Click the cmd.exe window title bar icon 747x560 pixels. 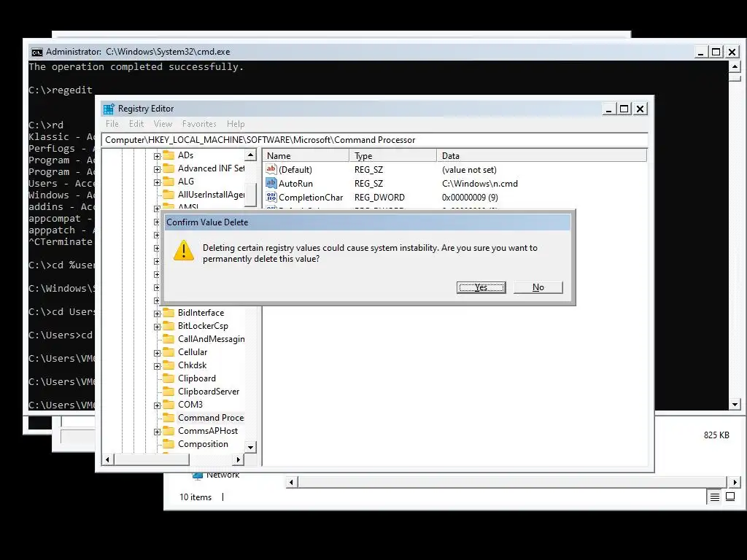click(x=36, y=52)
